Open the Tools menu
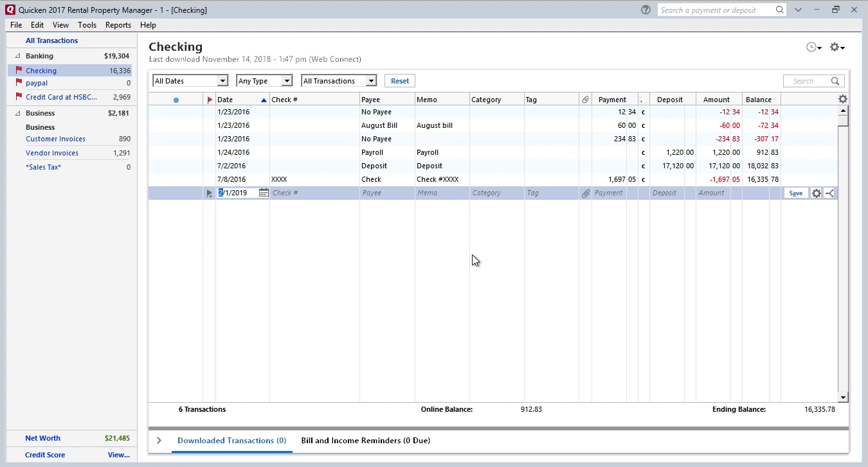 point(87,25)
